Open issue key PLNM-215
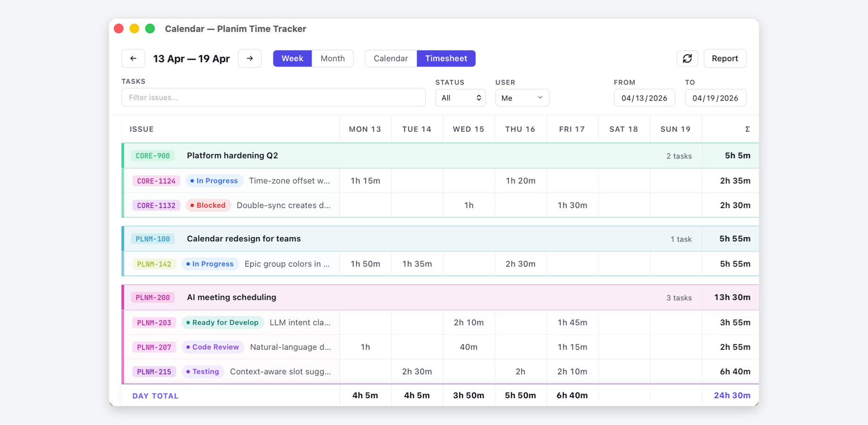Image resolution: width=868 pixels, height=425 pixels. pos(154,372)
